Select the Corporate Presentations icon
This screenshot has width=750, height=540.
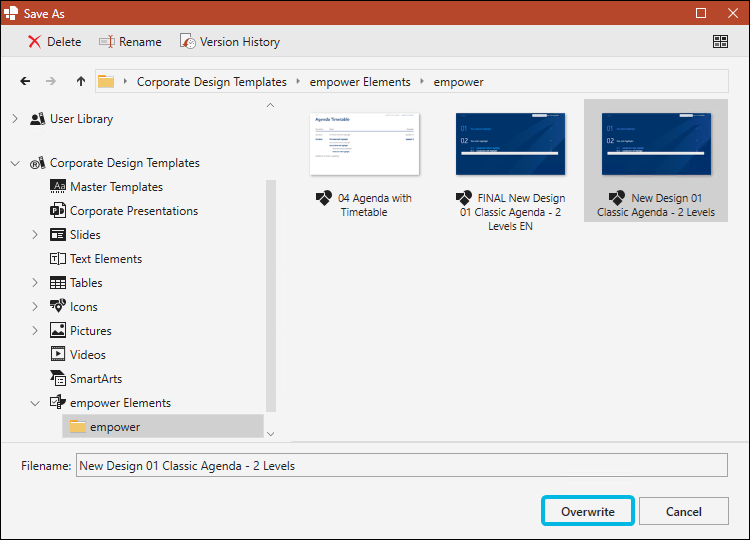click(58, 210)
